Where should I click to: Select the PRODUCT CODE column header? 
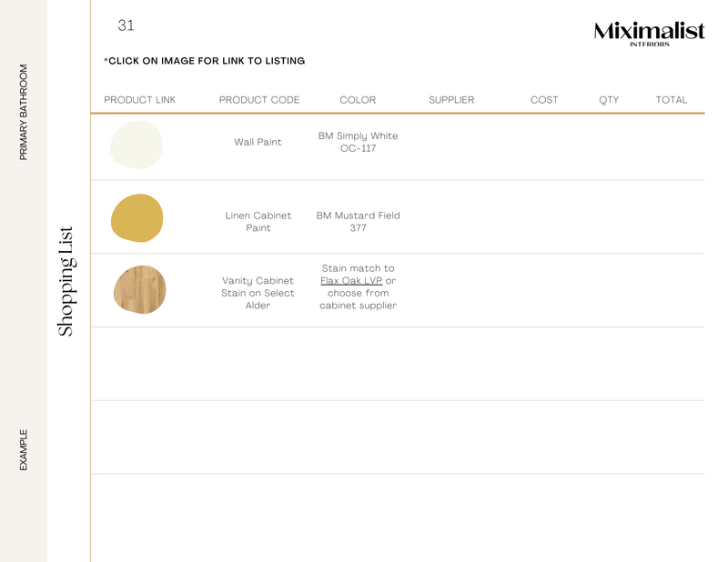(x=259, y=100)
